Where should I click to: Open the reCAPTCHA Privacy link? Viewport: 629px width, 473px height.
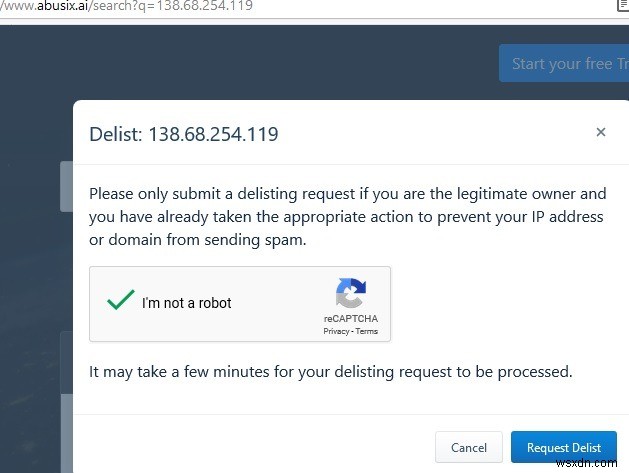point(335,331)
